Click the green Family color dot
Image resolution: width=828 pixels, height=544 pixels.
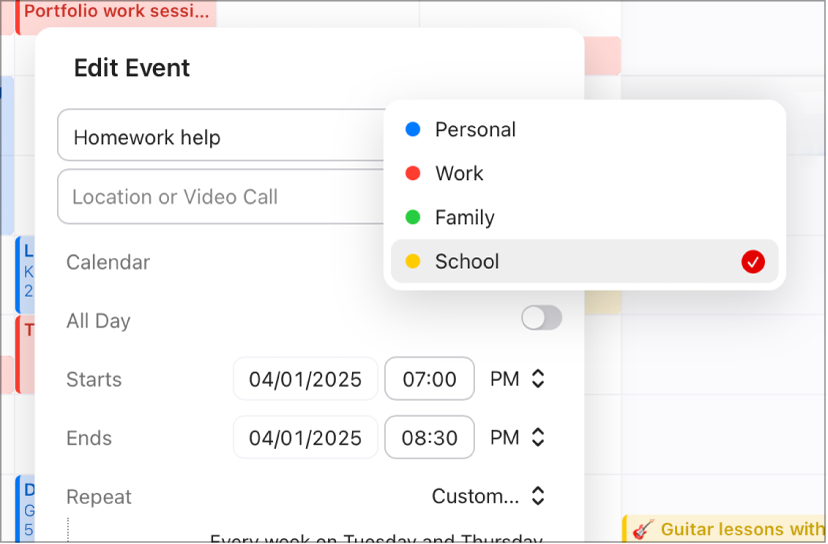click(x=412, y=218)
